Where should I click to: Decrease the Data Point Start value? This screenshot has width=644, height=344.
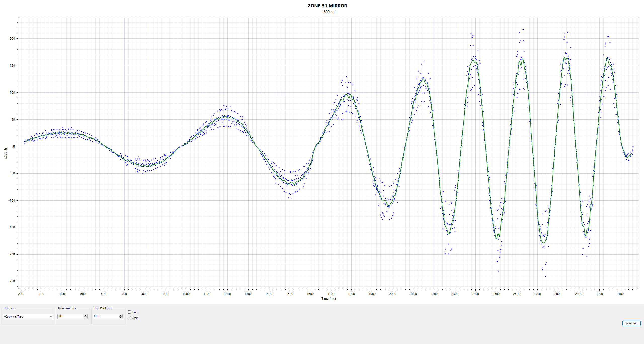tap(85, 317)
